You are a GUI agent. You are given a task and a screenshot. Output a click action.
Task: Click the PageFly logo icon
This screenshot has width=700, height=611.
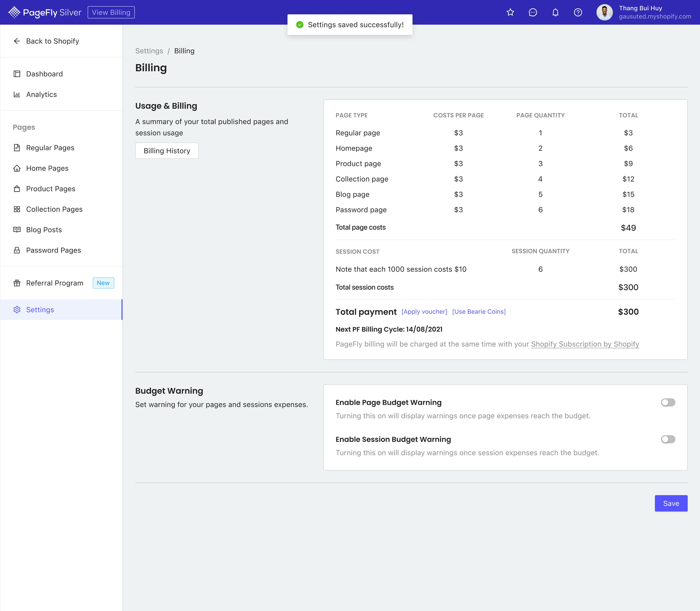14,12
